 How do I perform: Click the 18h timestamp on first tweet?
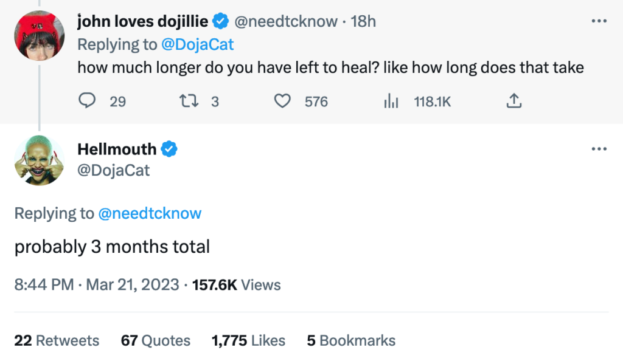[363, 22]
